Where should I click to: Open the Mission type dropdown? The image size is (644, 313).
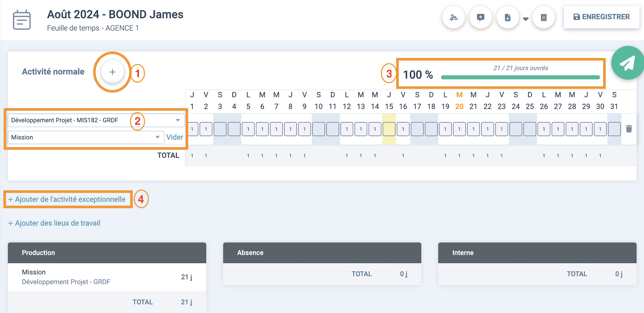click(x=86, y=137)
